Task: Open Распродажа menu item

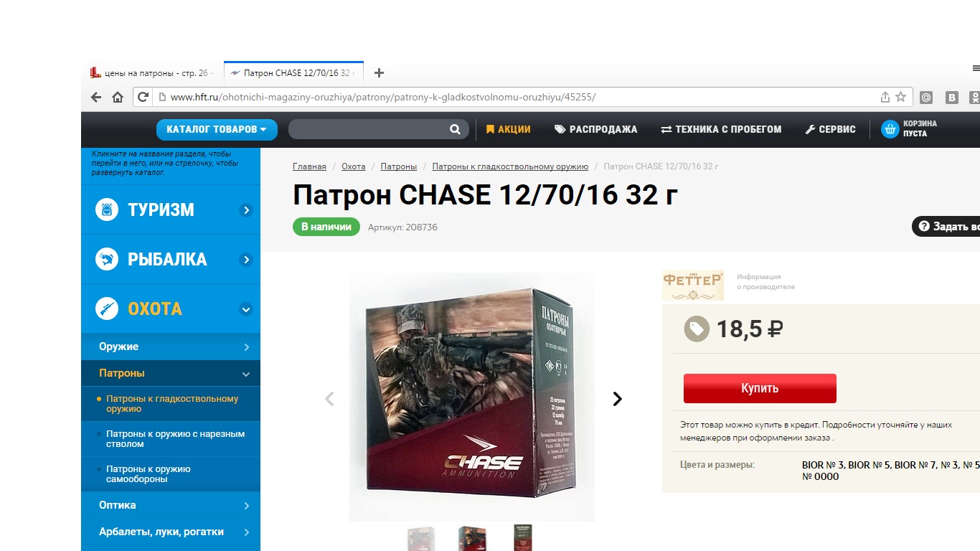Action: coord(595,129)
